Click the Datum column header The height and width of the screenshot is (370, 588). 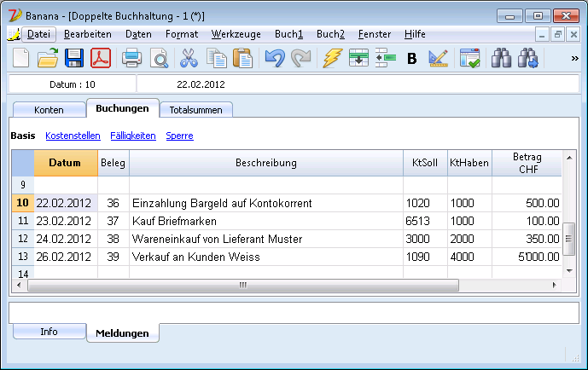click(x=66, y=163)
